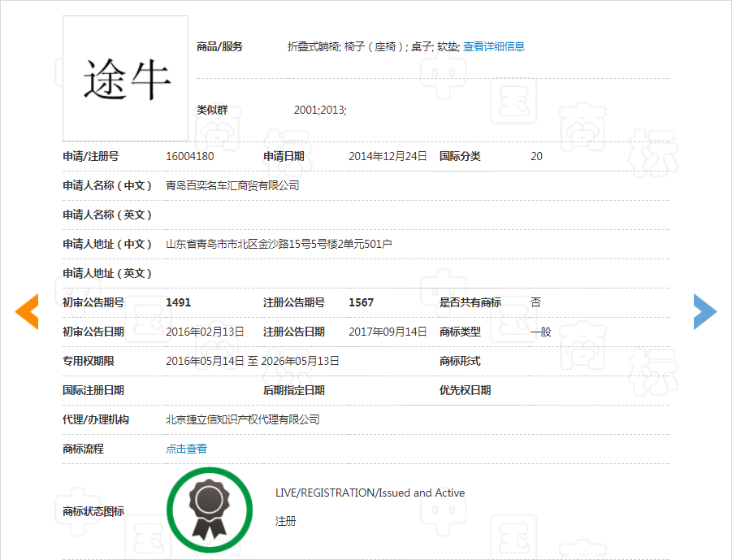Open the 途牛 trademark image
Viewport: 732px width, 560px height.
pyautogui.click(x=126, y=79)
